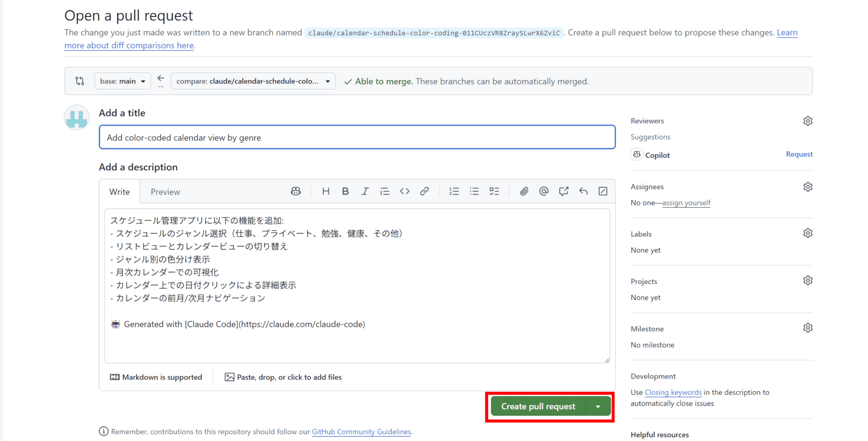Click the assign yourself link
Screen dimensions: 868x441
pyautogui.click(x=686, y=203)
